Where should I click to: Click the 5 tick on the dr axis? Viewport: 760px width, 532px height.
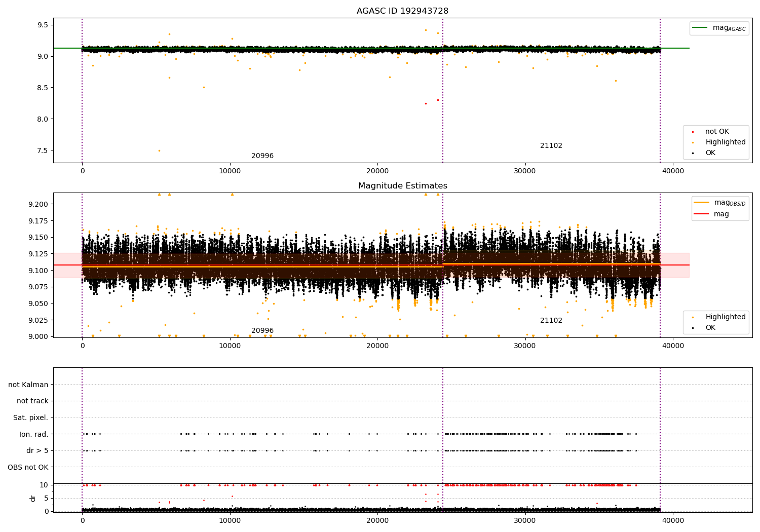[46, 498]
